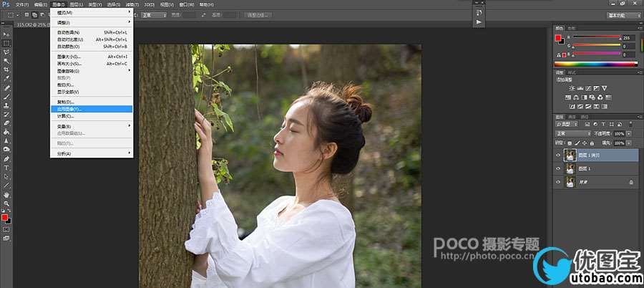The image size is (644, 288).
Task: Select the Lasso tool
Action: (x=6, y=52)
